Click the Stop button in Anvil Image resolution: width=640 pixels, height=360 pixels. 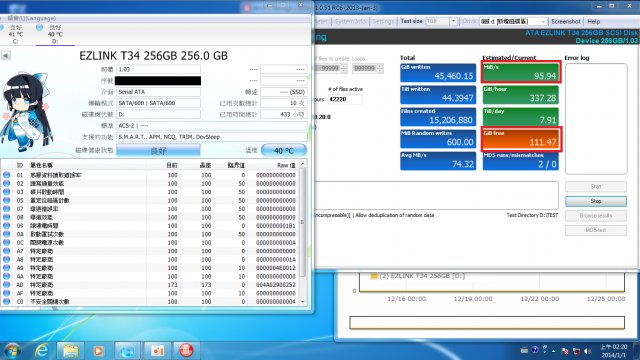596,201
